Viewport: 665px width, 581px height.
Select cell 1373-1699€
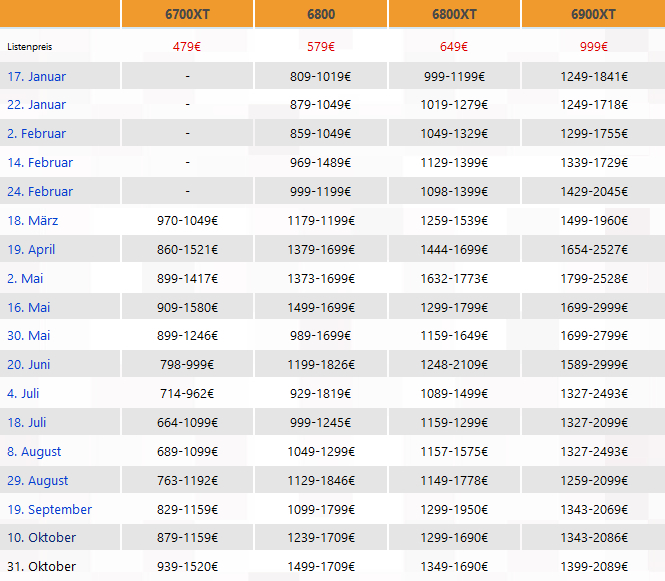321,279
